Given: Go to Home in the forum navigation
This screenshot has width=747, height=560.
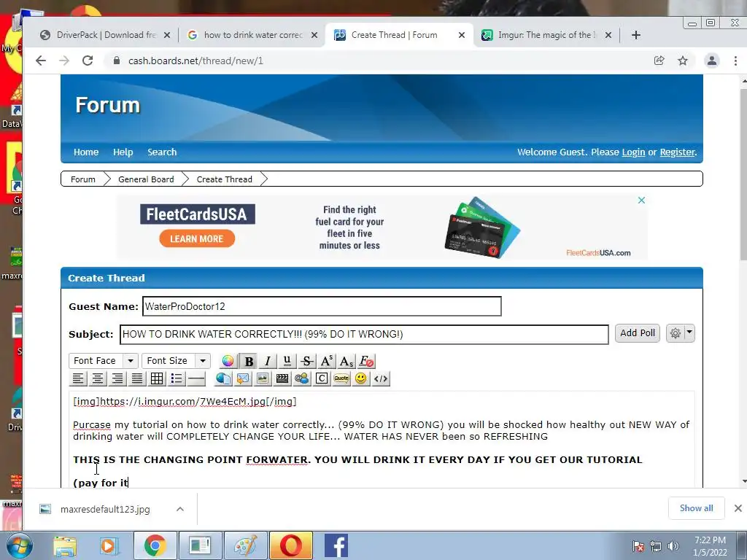Looking at the screenshot, I should 86,152.
